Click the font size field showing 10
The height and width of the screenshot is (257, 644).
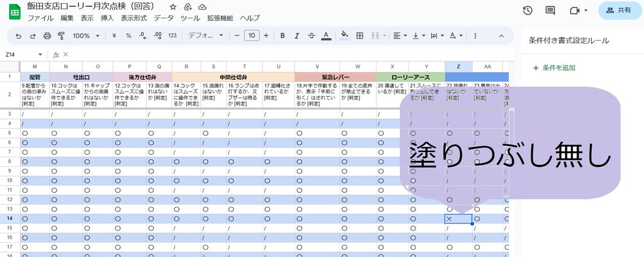pos(251,35)
